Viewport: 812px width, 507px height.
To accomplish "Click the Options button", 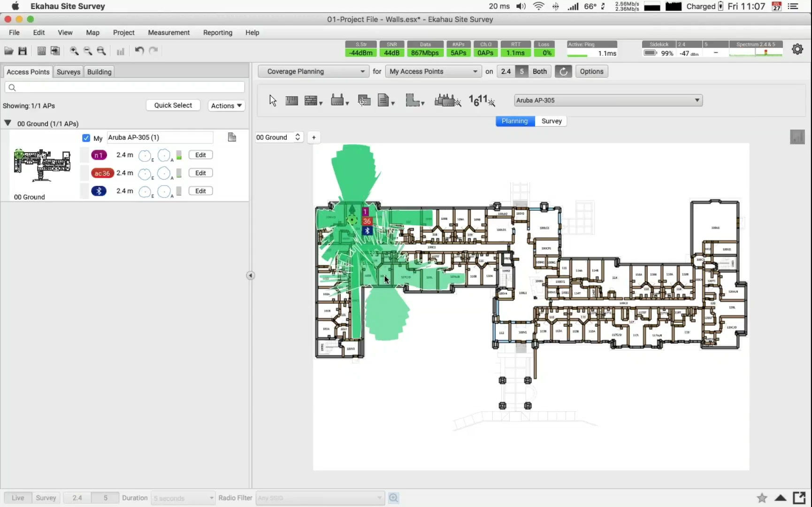I will [x=591, y=71].
